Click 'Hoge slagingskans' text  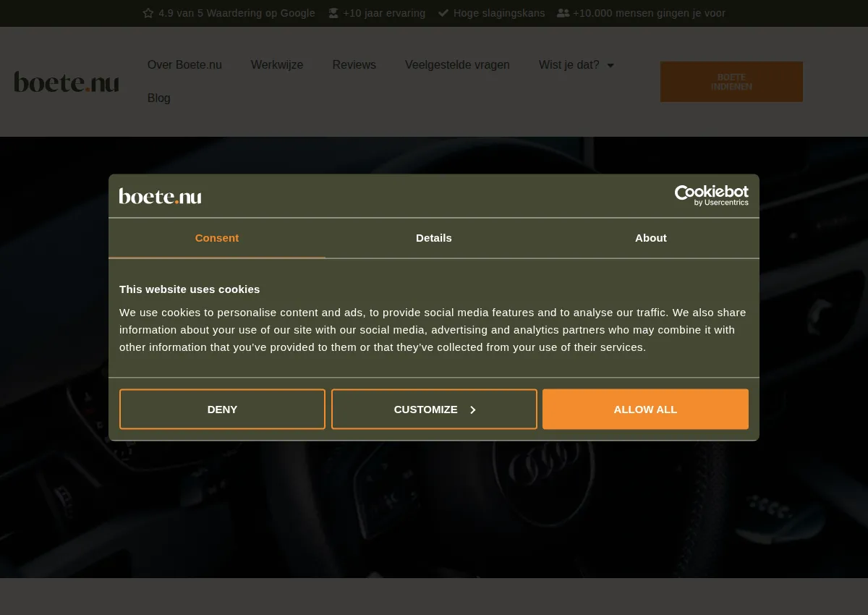[x=499, y=13]
